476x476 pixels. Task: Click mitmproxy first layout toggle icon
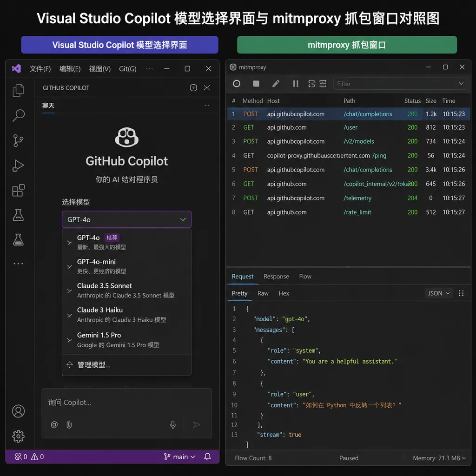click(x=311, y=84)
